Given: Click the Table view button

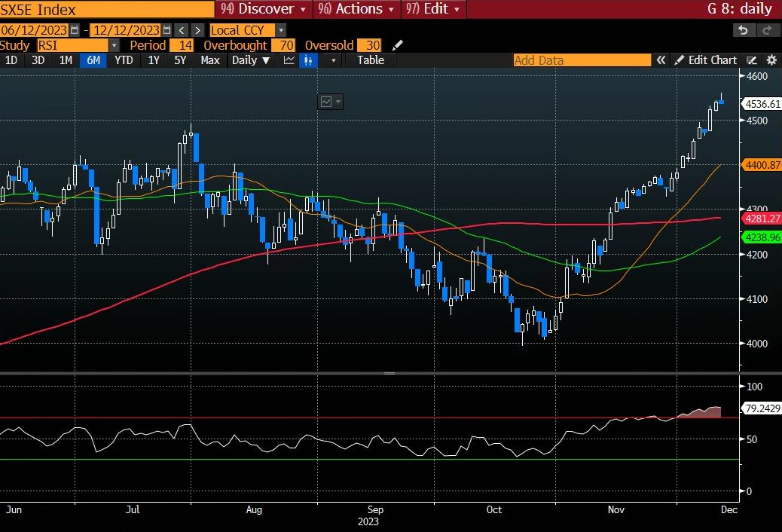Looking at the screenshot, I should 371,60.
